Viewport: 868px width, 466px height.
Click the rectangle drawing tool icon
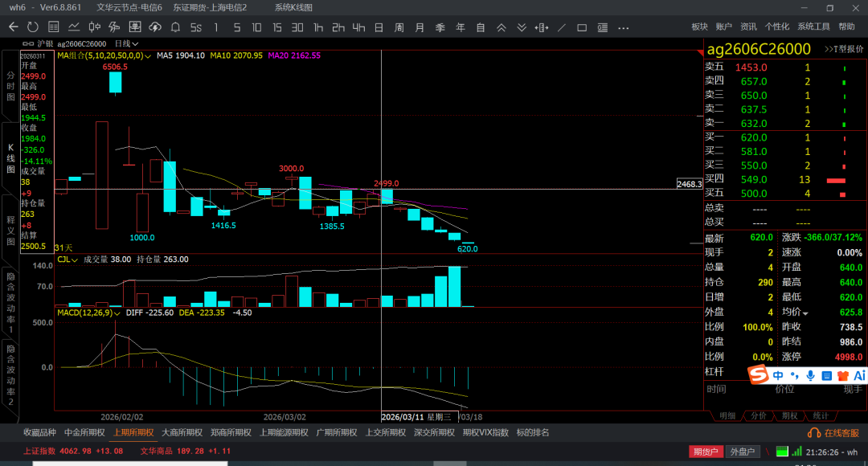pos(582,27)
